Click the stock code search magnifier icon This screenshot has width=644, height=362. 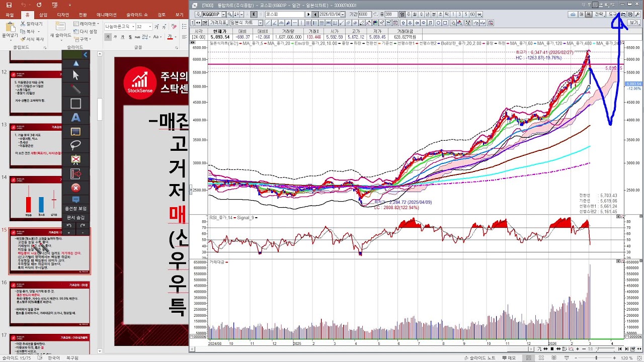pos(229,14)
